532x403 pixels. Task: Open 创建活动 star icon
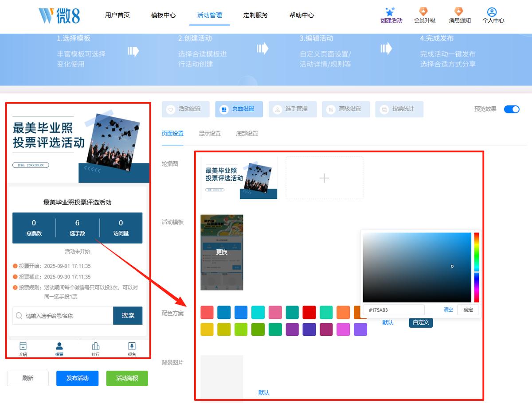click(x=391, y=12)
